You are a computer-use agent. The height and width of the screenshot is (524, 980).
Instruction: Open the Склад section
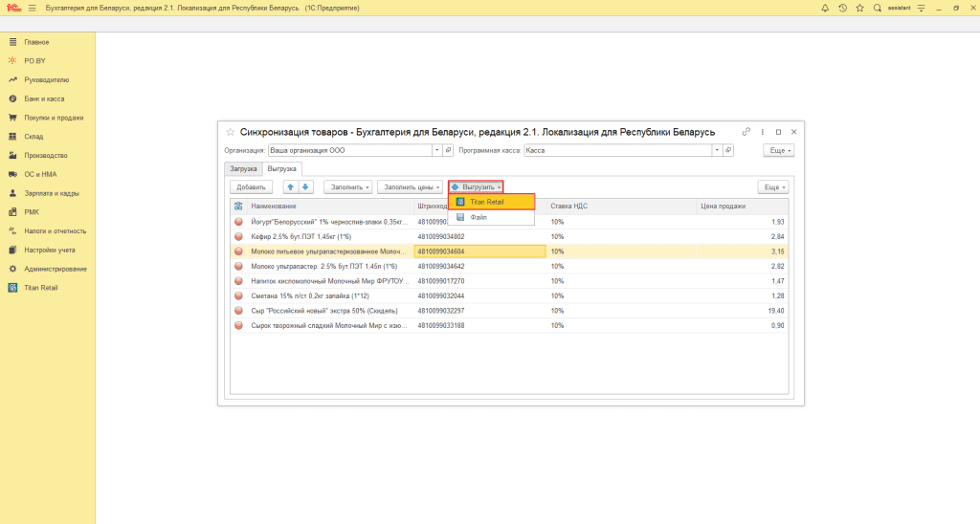click(33, 136)
